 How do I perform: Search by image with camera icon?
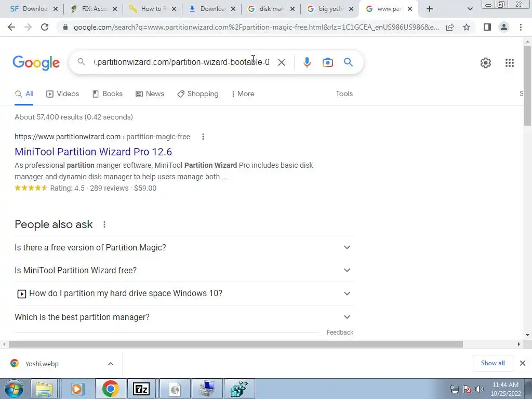[x=327, y=62]
